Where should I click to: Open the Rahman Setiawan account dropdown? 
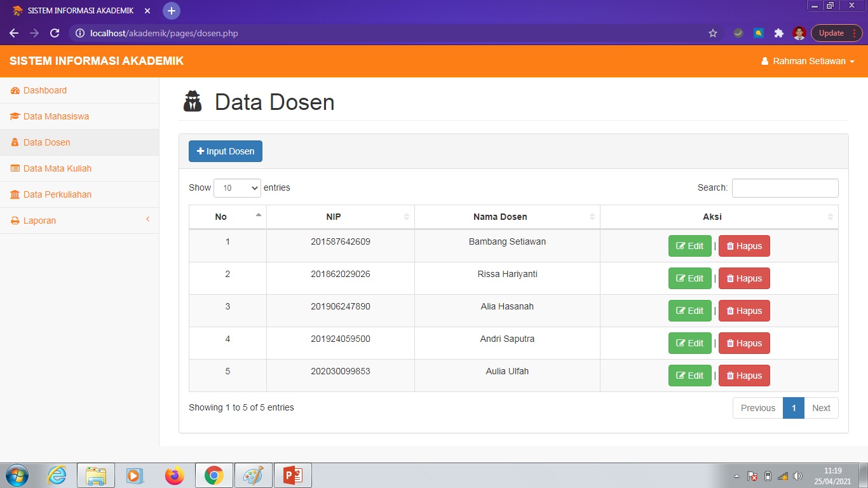[808, 61]
